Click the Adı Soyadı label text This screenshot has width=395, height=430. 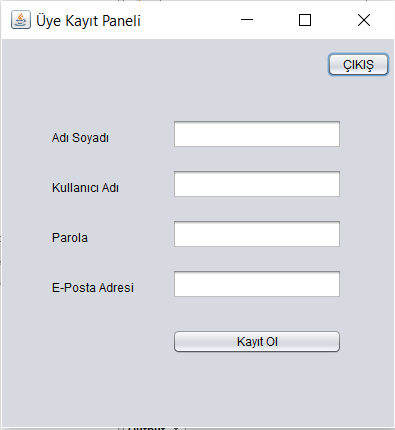[80, 138]
